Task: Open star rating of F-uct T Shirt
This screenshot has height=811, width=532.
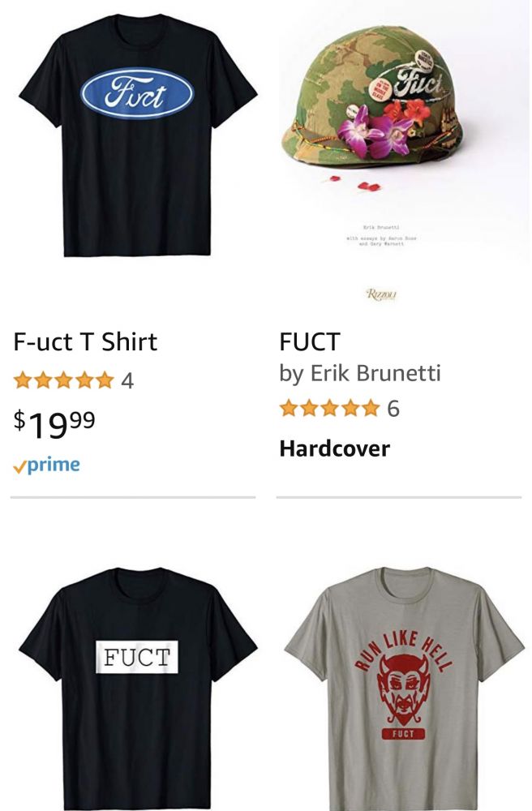Action: (63, 380)
